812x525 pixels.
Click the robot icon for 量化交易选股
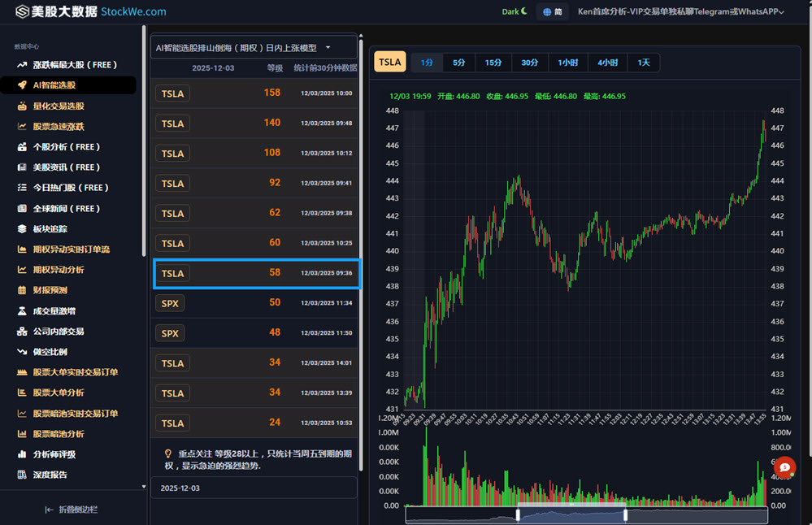pyautogui.click(x=23, y=106)
